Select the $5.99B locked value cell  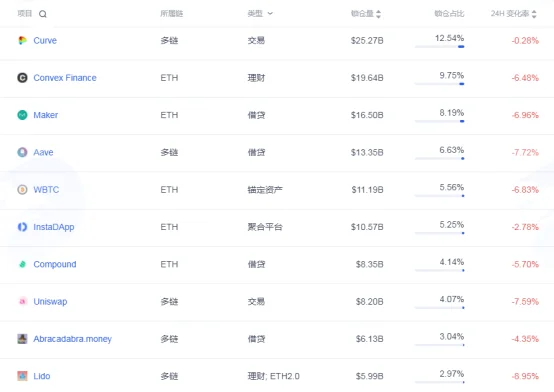pyautogui.click(x=370, y=376)
